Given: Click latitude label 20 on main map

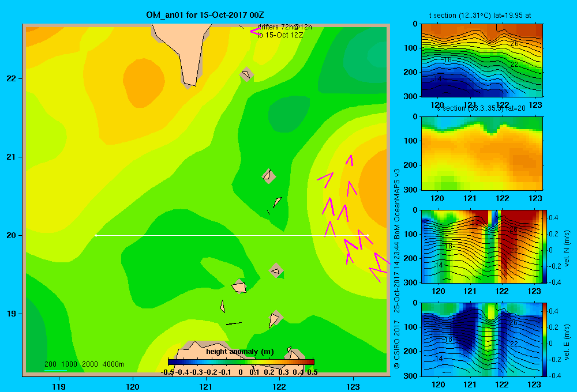Looking at the screenshot, I should coord(12,235).
